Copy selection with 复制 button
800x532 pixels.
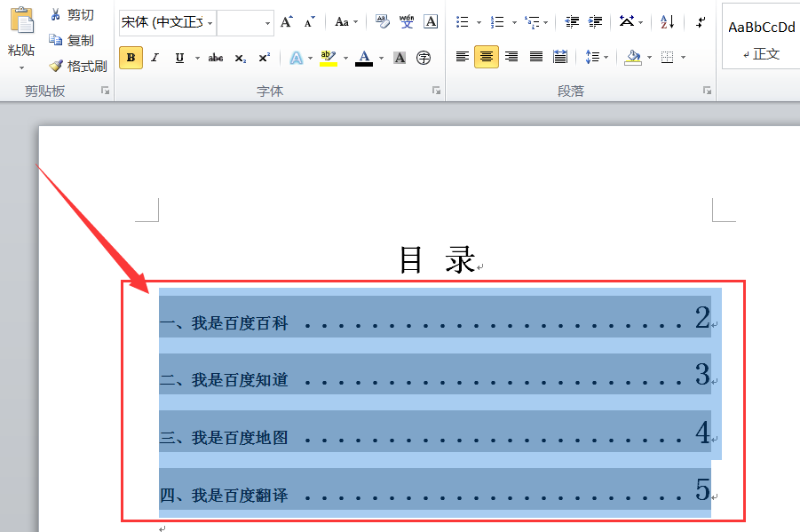pos(72,40)
